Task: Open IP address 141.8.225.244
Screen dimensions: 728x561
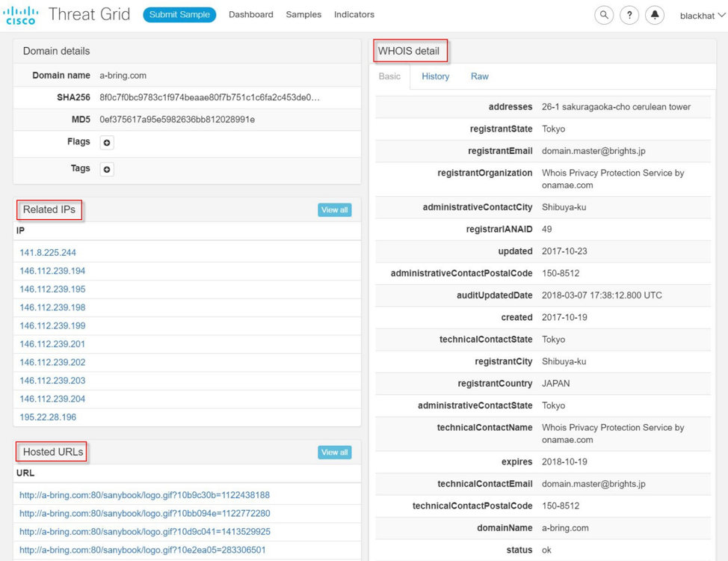Action: point(48,253)
